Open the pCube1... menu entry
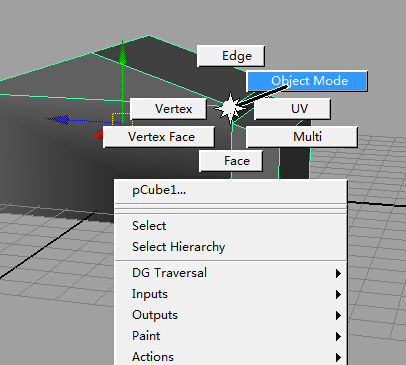This screenshot has width=406, height=365. 231,190
